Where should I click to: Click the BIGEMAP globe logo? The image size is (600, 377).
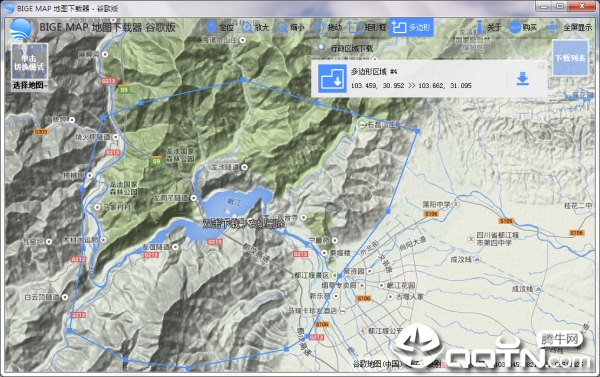(x=21, y=29)
